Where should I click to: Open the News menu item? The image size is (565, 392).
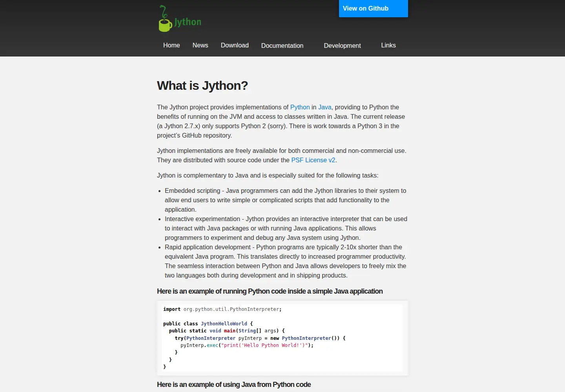tap(200, 45)
